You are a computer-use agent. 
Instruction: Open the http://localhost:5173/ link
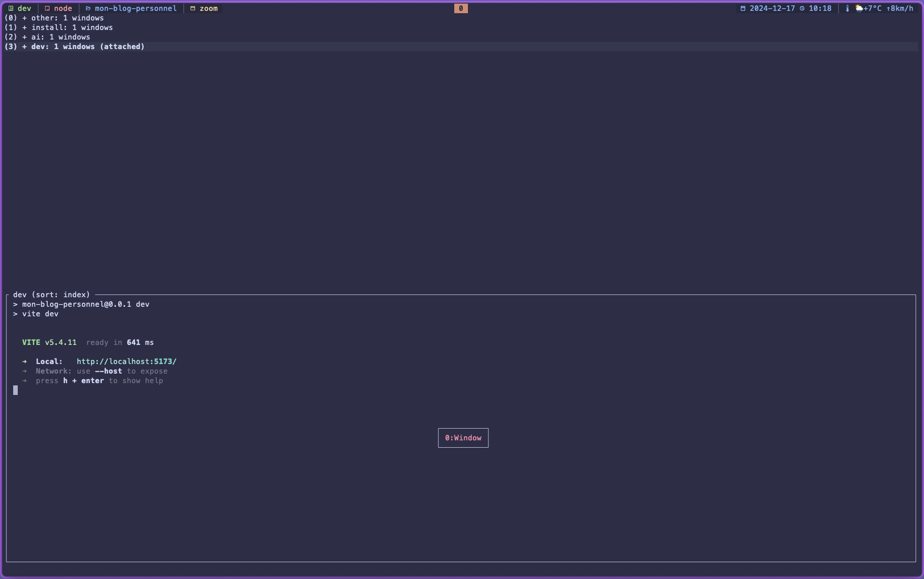(x=126, y=361)
